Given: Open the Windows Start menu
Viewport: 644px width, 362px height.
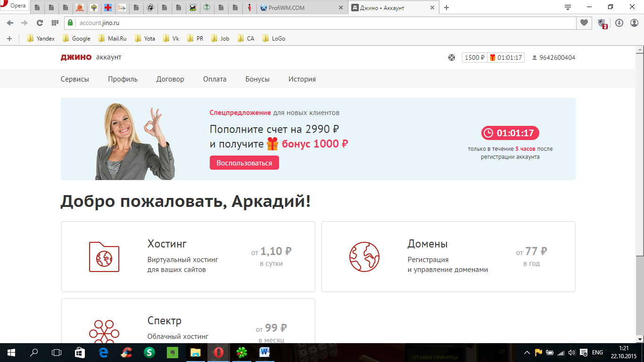Looking at the screenshot, I should 11,353.
